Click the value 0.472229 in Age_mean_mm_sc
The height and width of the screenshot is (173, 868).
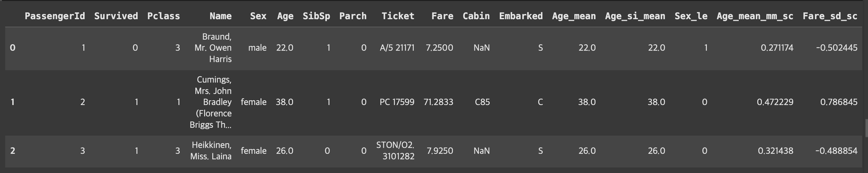775,102
